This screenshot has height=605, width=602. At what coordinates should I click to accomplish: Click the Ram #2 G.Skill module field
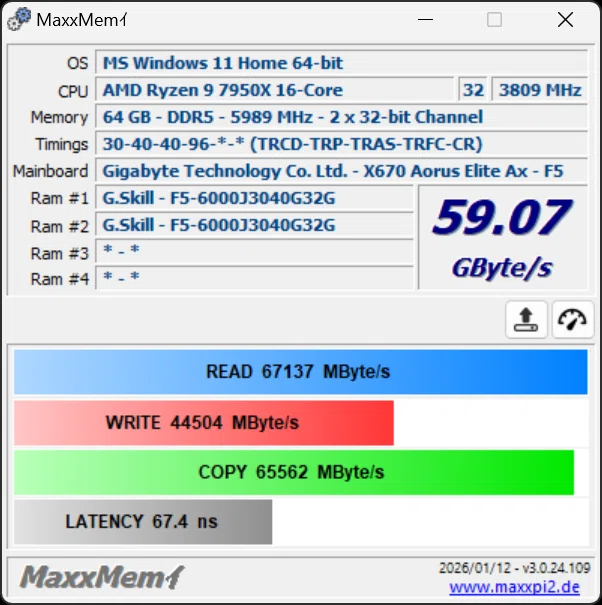point(254,225)
